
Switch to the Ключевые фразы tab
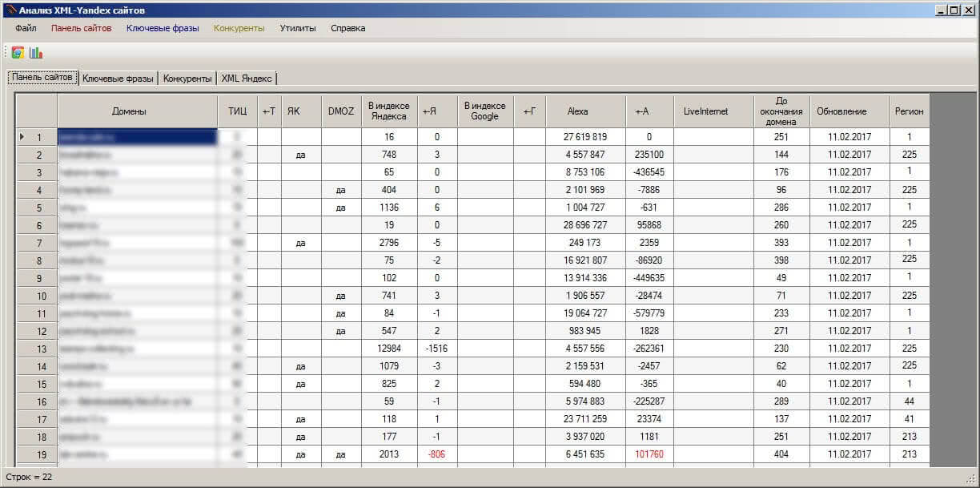click(118, 79)
